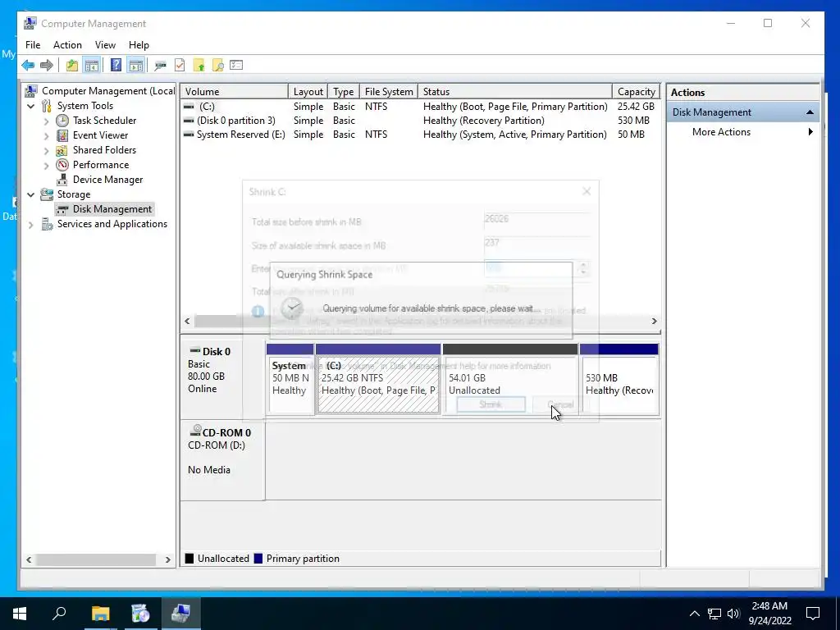Show hidden system tray icons
This screenshot has width=840, height=630.
[694, 614]
